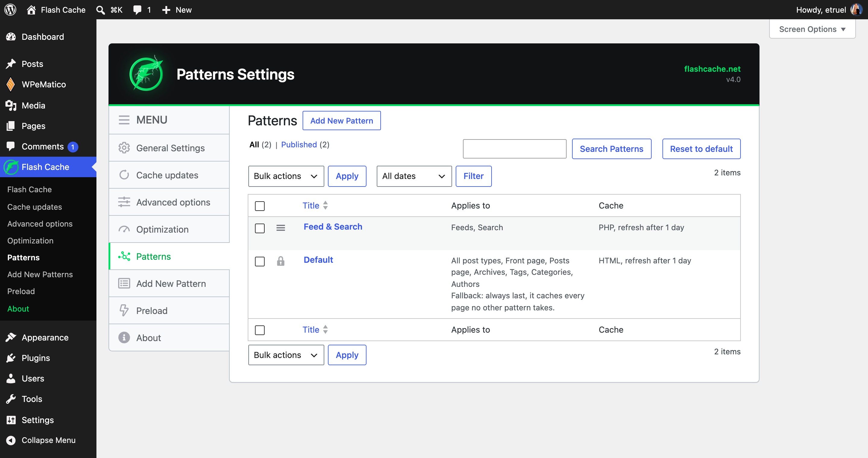Click the Optimization gauge icon
Viewport: 868px width, 458px height.
pos(124,229)
